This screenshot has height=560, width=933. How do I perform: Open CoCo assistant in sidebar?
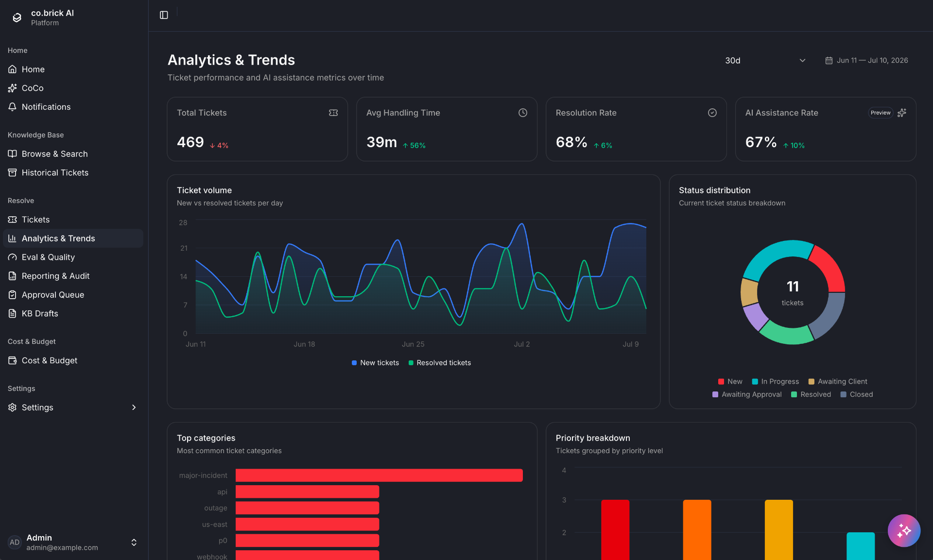point(73,88)
